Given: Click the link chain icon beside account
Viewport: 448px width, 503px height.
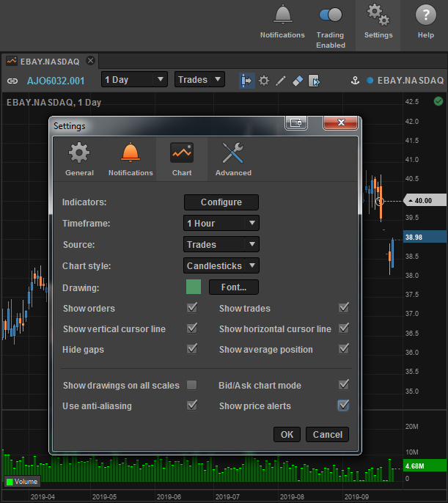Looking at the screenshot, I should [12, 81].
